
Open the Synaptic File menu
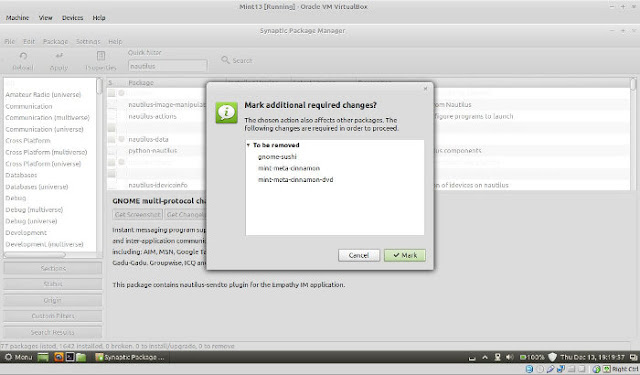(x=9, y=42)
